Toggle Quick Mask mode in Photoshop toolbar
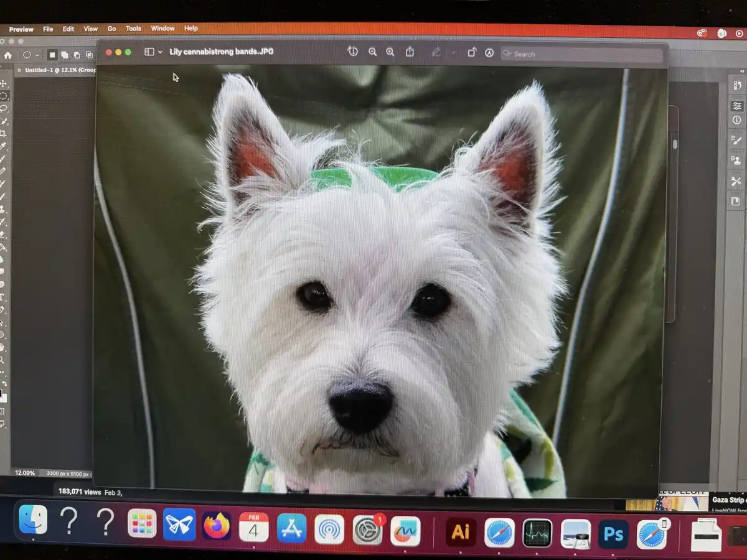 [2, 411]
